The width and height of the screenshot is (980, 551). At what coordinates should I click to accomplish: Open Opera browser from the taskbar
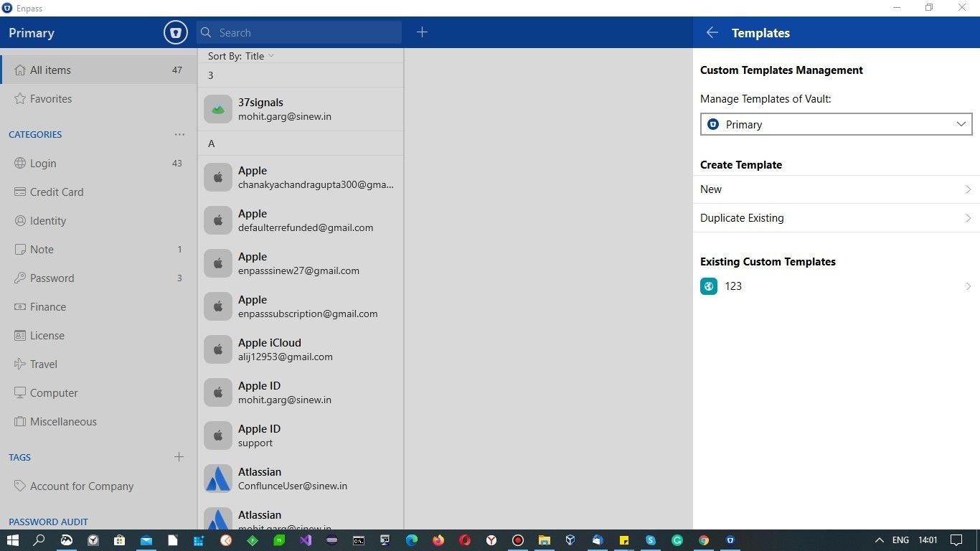tap(465, 540)
